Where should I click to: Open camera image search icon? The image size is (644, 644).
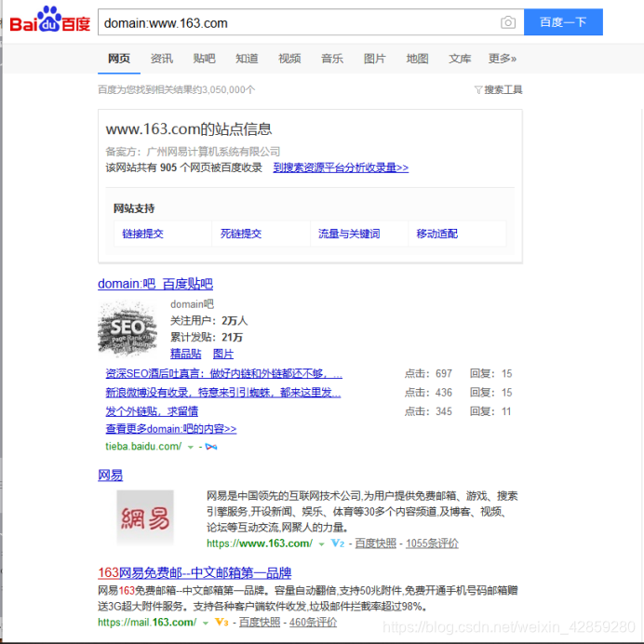[x=508, y=22]
